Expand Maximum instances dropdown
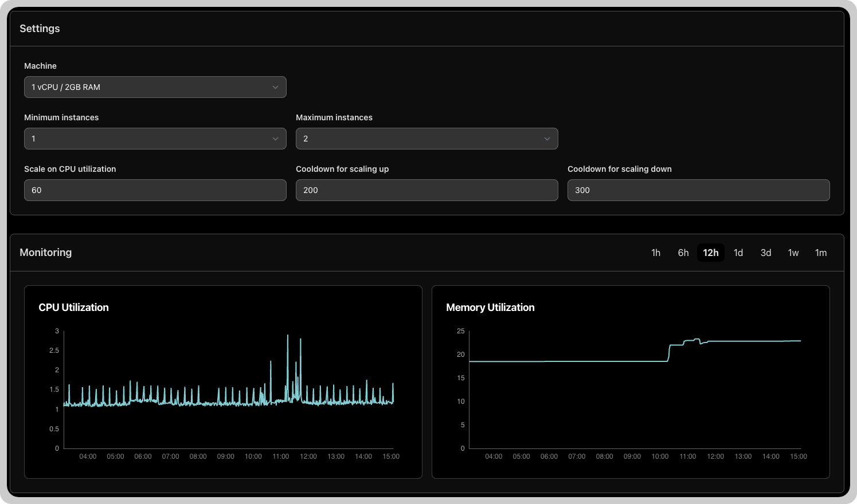The width and height of the screenshot is (857, 504). coord(426,139)
